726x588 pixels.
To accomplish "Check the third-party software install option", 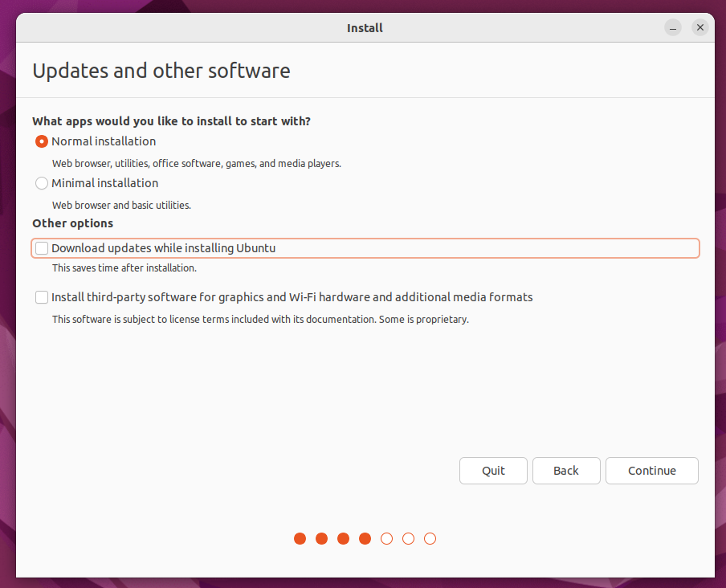I will pyautogui.click(x=41, y=297).
